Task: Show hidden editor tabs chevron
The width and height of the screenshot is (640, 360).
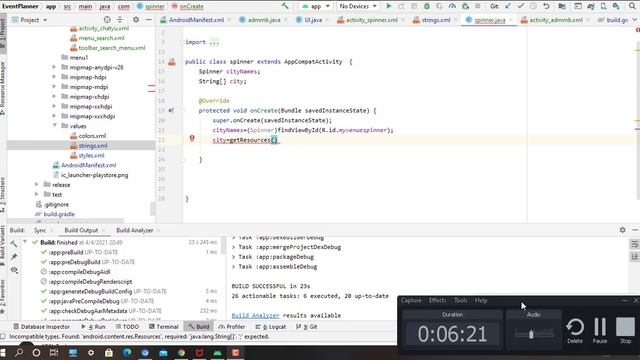Action: coord(634,20)
